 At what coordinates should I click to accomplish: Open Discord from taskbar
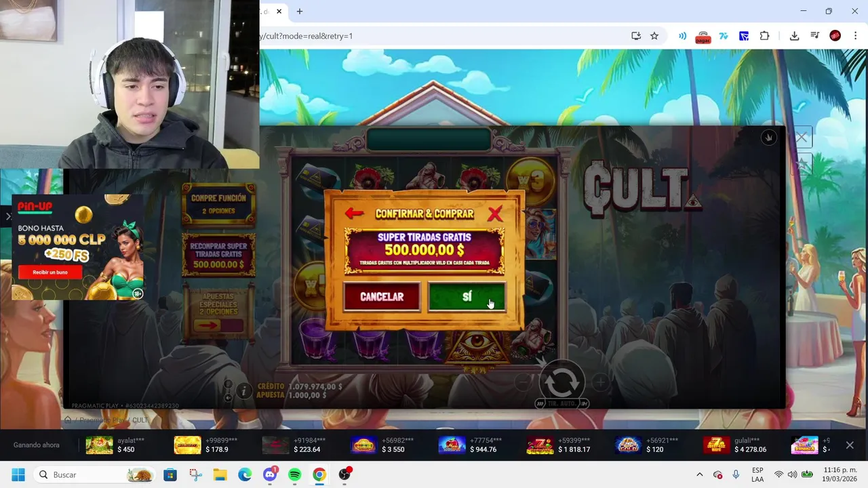[x=270, y=474]
